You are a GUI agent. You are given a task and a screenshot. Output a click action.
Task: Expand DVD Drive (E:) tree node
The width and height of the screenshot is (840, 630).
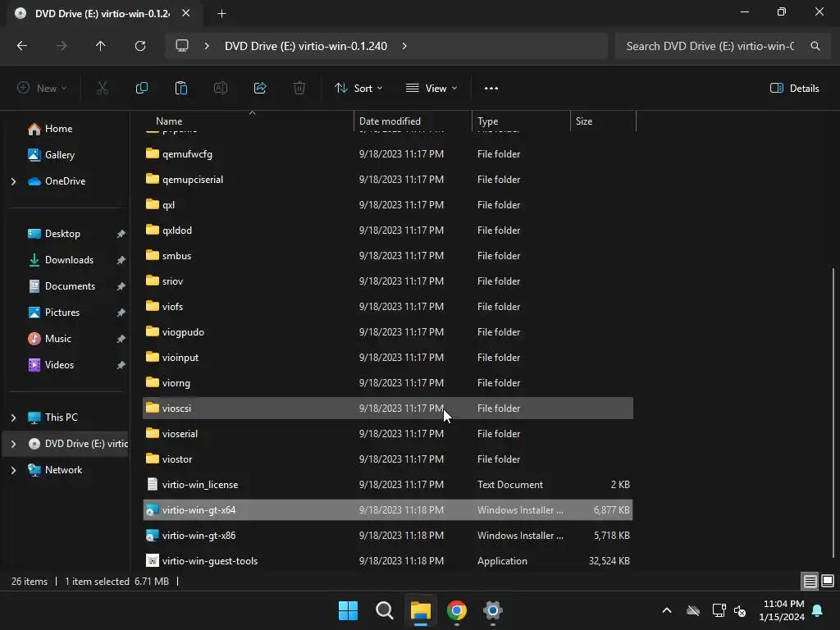pos(13,444)
